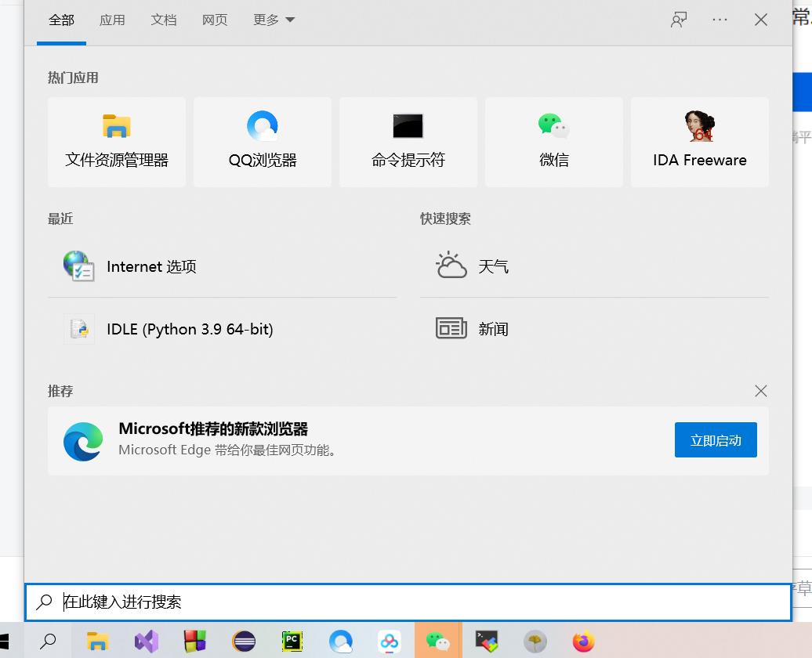Open IDA Freeware from top apps

coord(700,142)
